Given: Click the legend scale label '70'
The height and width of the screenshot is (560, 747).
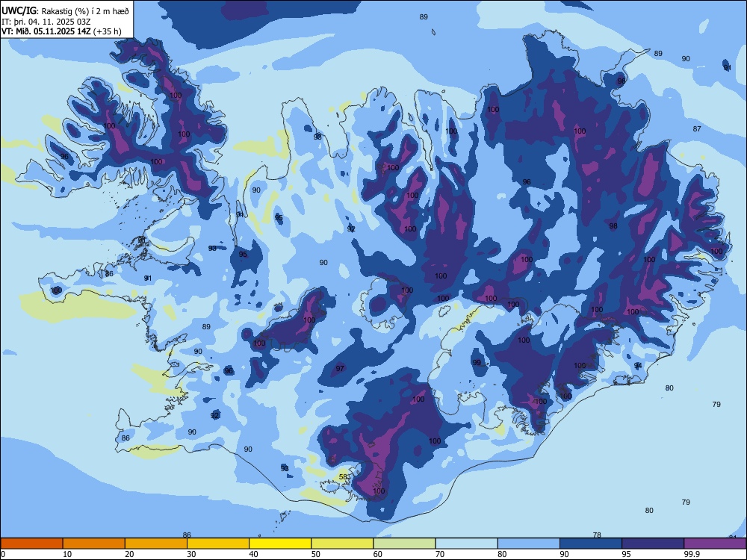Looking at the screenshot, I should pyautogui.click(x=440, y=554).
